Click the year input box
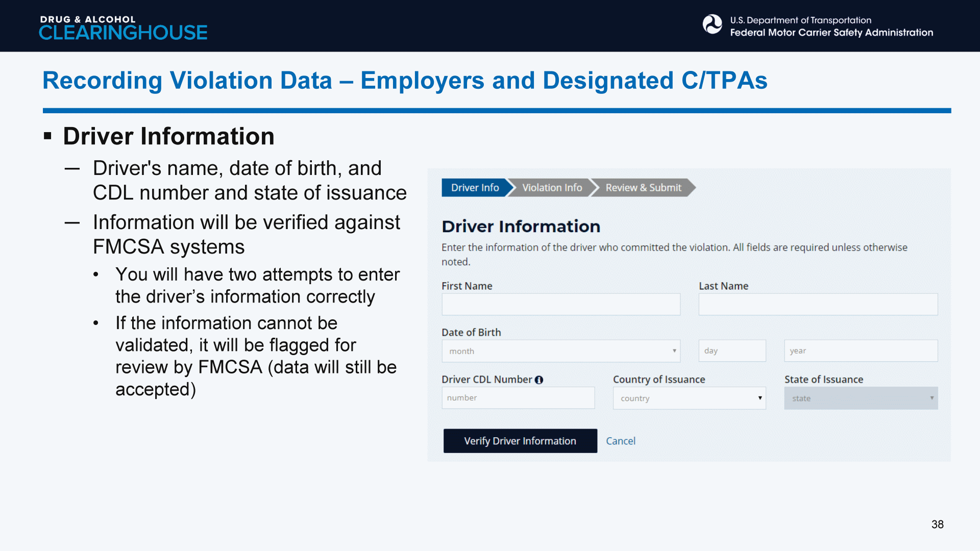This screenshot has width=980, height=551. 861,351
